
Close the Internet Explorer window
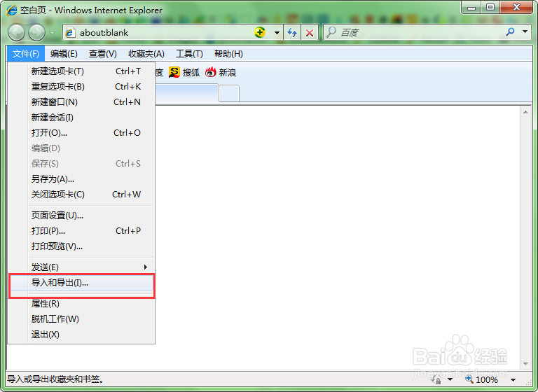click(x=516, y=7)
